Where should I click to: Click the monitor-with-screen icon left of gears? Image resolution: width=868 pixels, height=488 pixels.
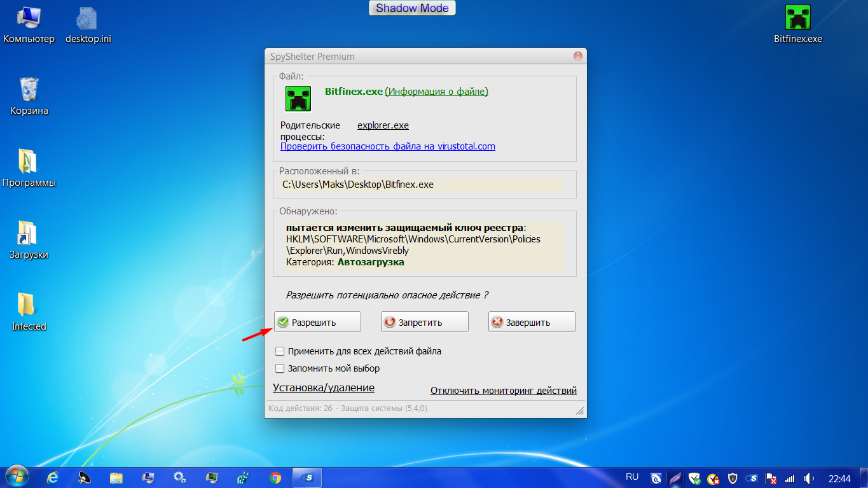(148, 478)
